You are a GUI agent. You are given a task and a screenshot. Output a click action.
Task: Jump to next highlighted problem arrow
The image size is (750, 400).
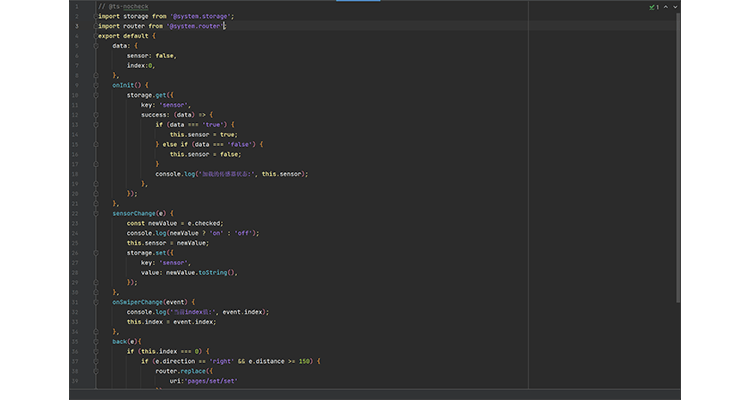[676, 6]
